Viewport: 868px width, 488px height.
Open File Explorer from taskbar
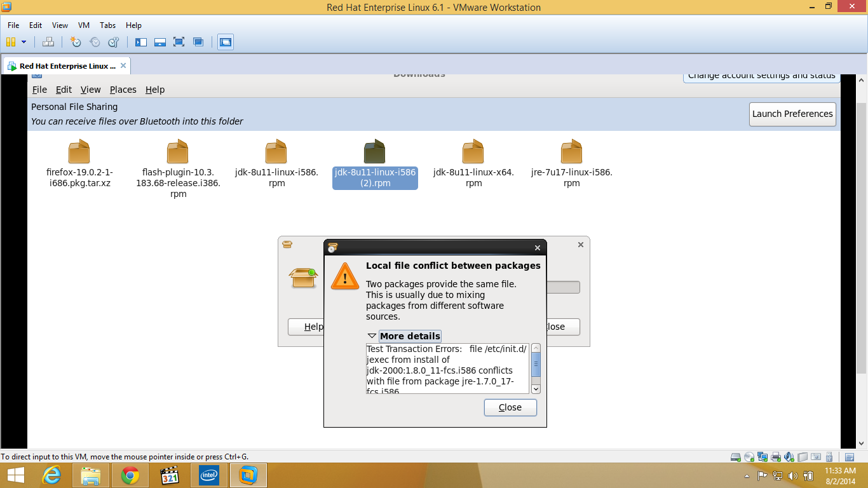pyautogui.click(x=91, y=475)
